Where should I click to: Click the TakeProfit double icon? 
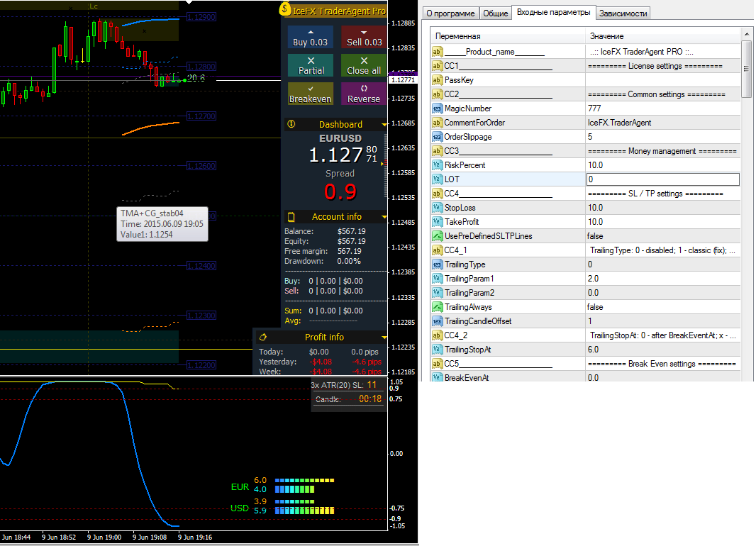click(437, 222)
